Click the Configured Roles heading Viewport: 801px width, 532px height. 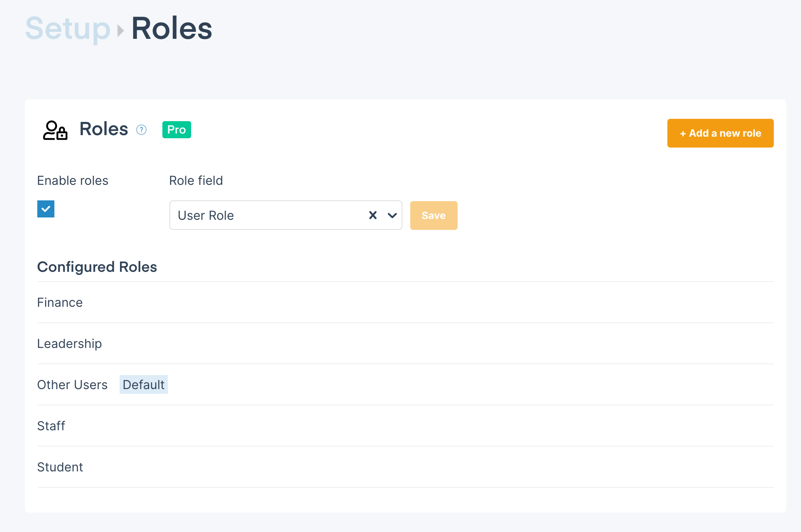tap(97, 267)
